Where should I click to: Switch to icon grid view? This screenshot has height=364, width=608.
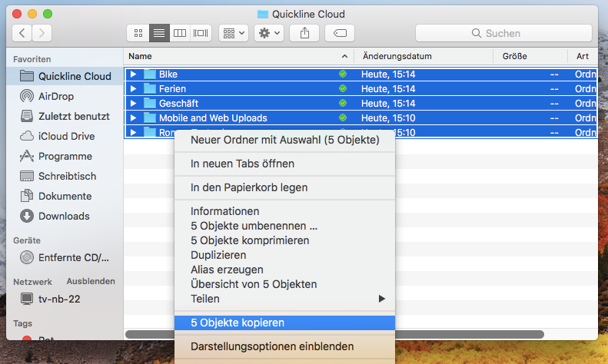tap(138, 33)
